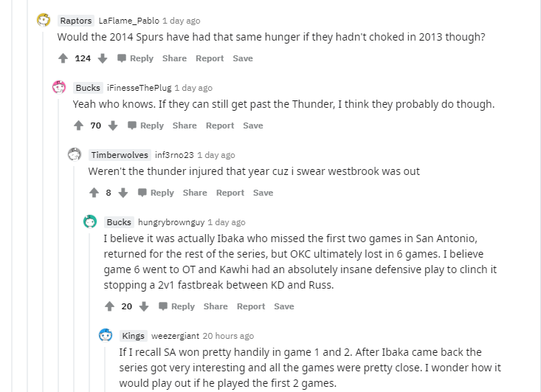
Task: Report inf3rno23's comment
Action: point(230,193)
